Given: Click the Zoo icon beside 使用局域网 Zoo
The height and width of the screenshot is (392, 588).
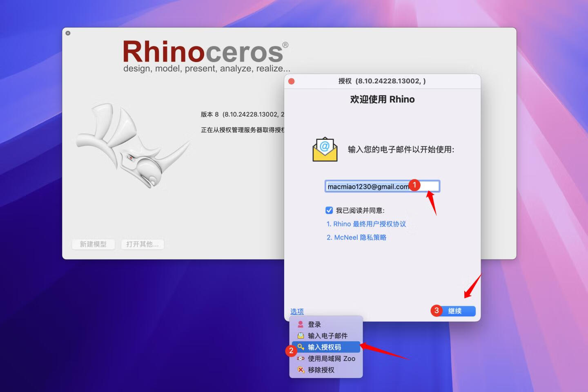Looking at the screenshot, I should pyautogui.click(x=301, y=358).
